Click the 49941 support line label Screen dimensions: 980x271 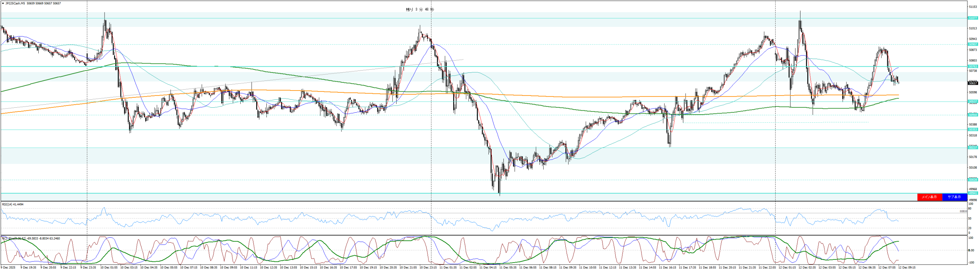click(x=972, y=193)
